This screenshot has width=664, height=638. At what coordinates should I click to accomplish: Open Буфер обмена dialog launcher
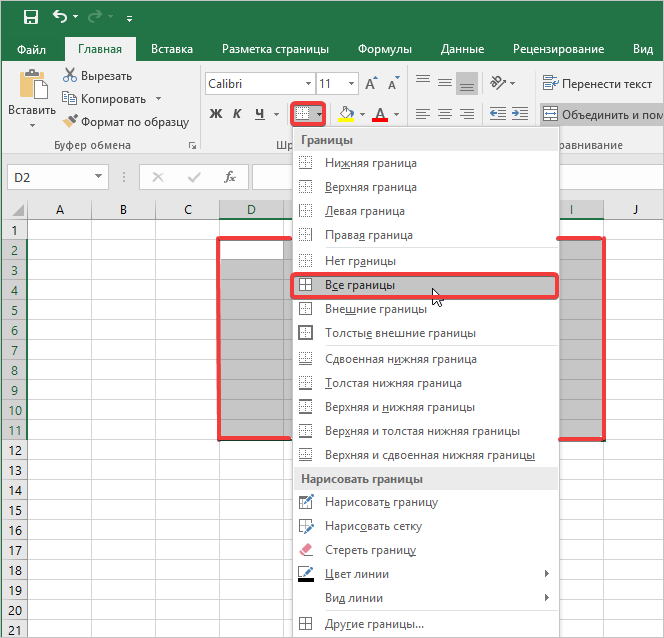coord(192,146)
